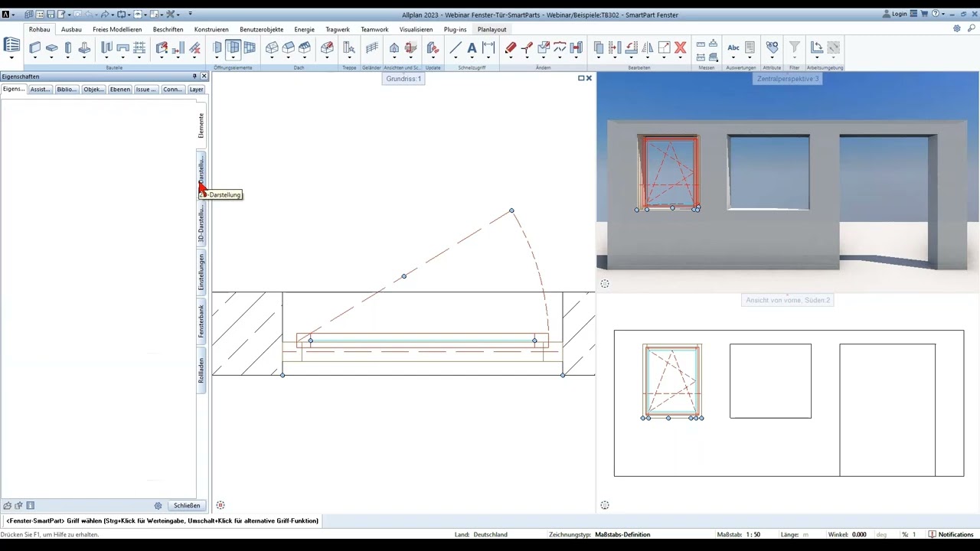Click the gear icon beside Schließen
980x551 pixels.
coord(158,506)
